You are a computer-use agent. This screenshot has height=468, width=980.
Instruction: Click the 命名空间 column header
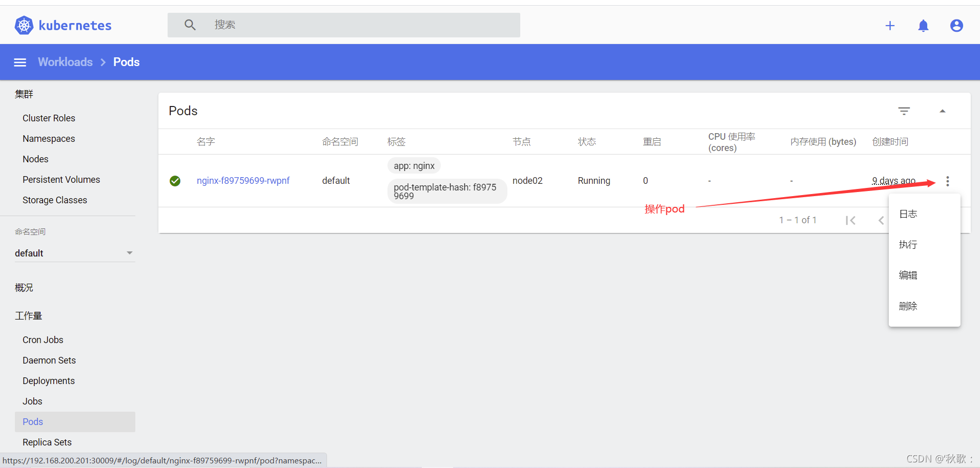point(340,142)
